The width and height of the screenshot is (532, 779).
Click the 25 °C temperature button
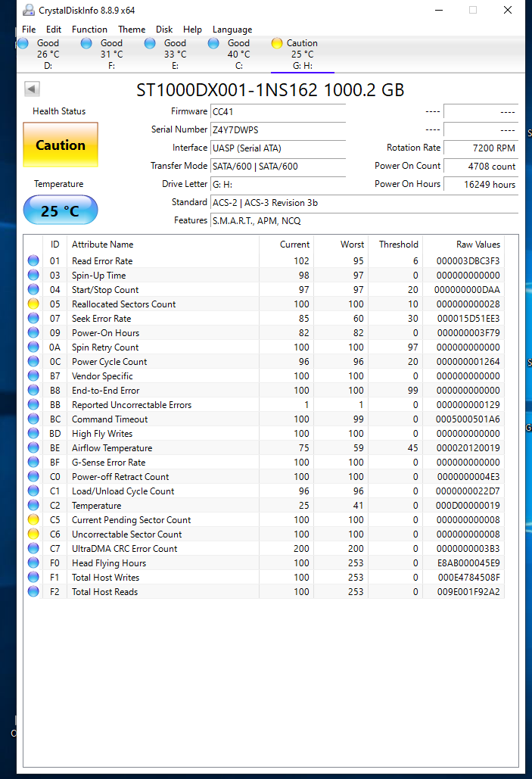pos(61,210)
